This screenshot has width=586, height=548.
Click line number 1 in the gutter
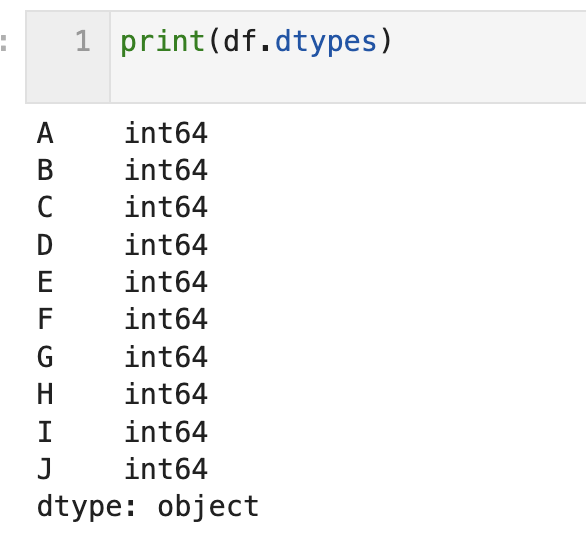(x=83, y=41)
